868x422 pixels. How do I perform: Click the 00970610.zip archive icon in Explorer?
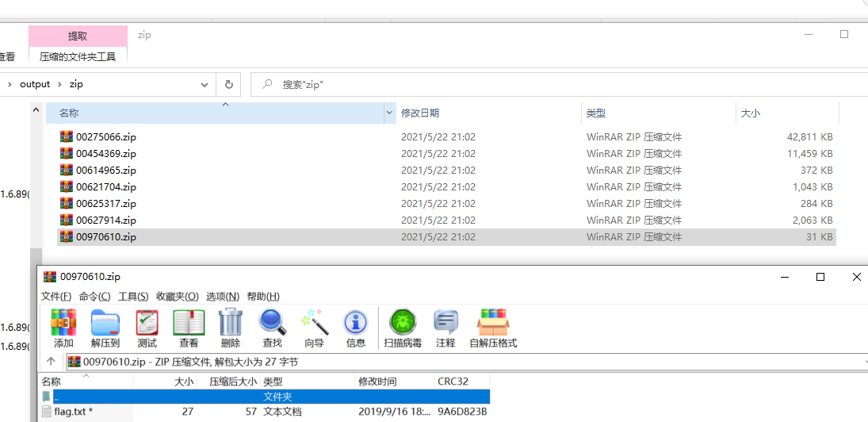click(67, 237)
